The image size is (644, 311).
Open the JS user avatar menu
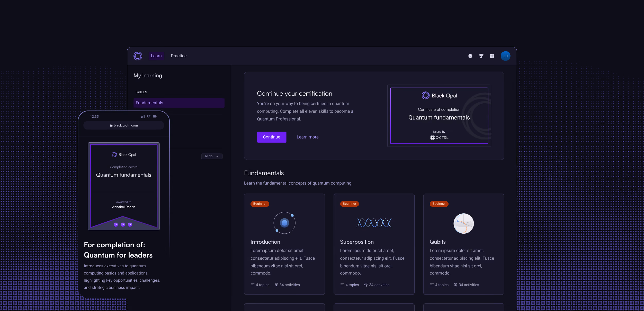point(505,56)
